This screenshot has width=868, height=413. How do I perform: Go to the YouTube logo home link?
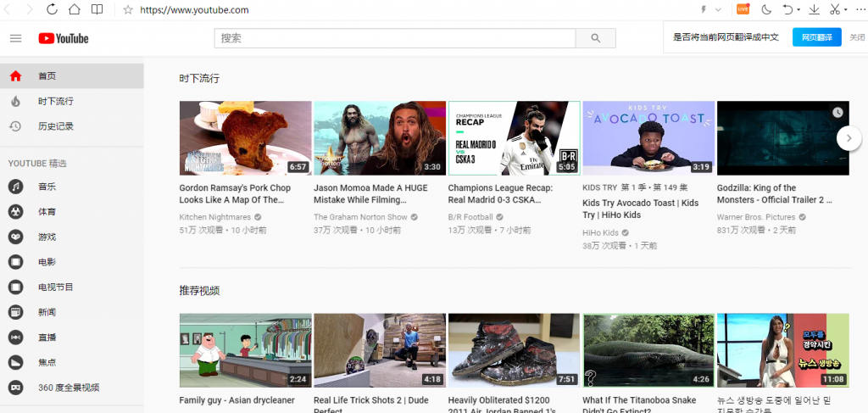(x=63, y=38)
